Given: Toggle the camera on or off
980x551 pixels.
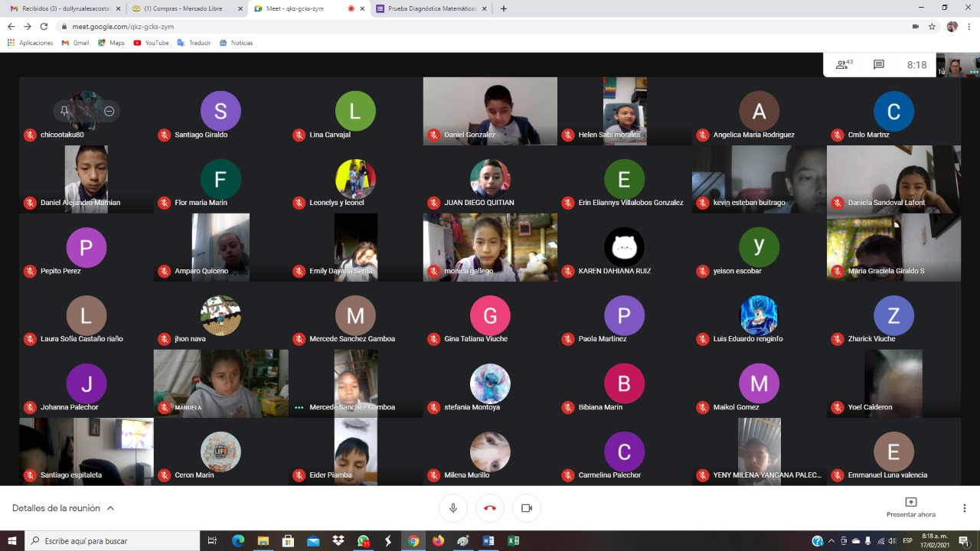Looking at the screenshot, I should click(527, 508).
